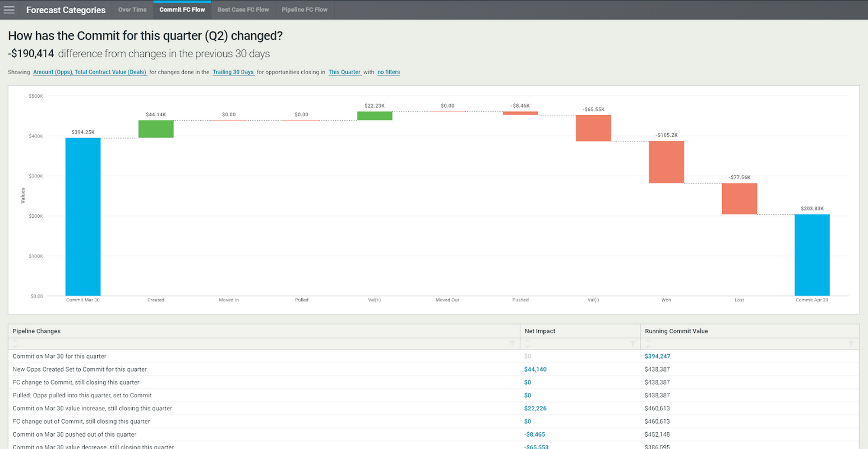Switch to the Best Case FC Flow tab
The image size is (868, 449).
coord(243,10)
